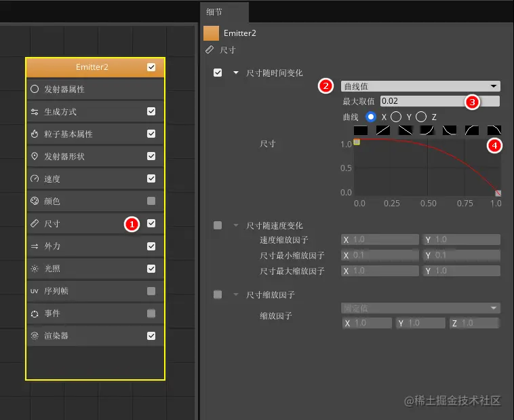The width and height of the screenshot is (514, 420).
Task: Select the linear falling curve preset
Action: tap(406, 130)
